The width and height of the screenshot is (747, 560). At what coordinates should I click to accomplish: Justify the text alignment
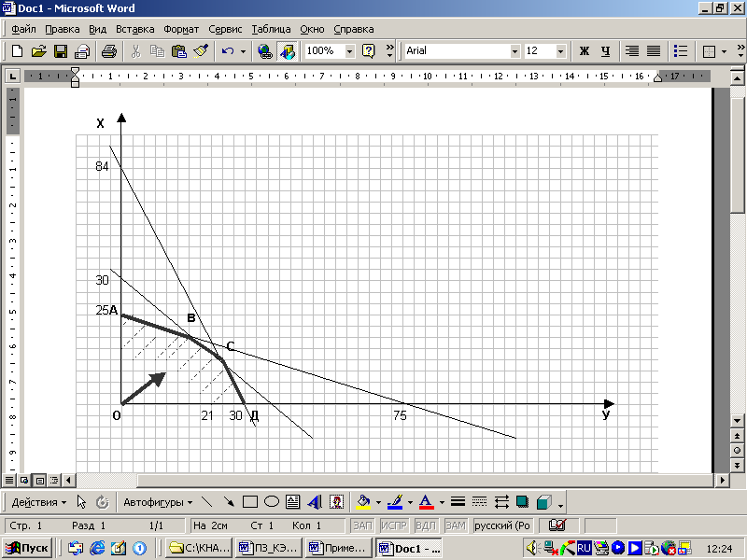(x=654, y=51)
